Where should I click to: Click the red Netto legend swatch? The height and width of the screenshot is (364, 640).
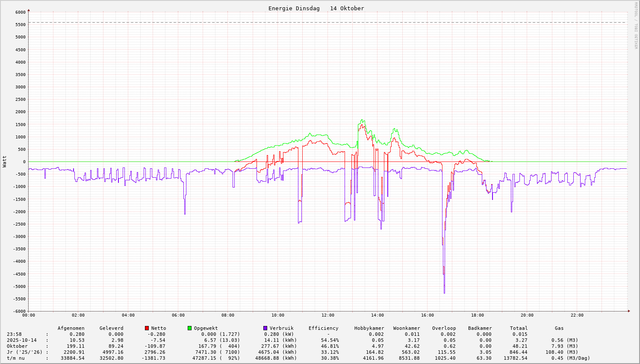[147, 328]
